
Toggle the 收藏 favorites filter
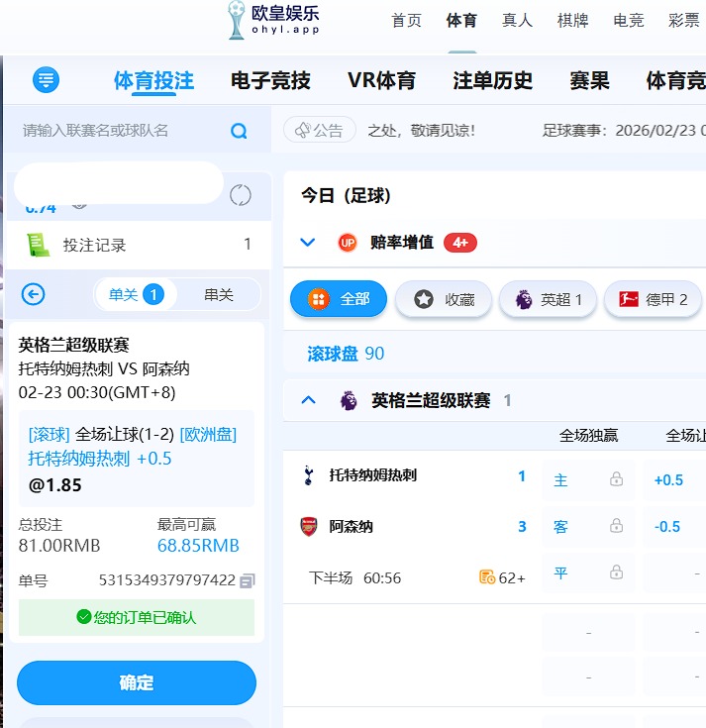(x=443, y=299)
